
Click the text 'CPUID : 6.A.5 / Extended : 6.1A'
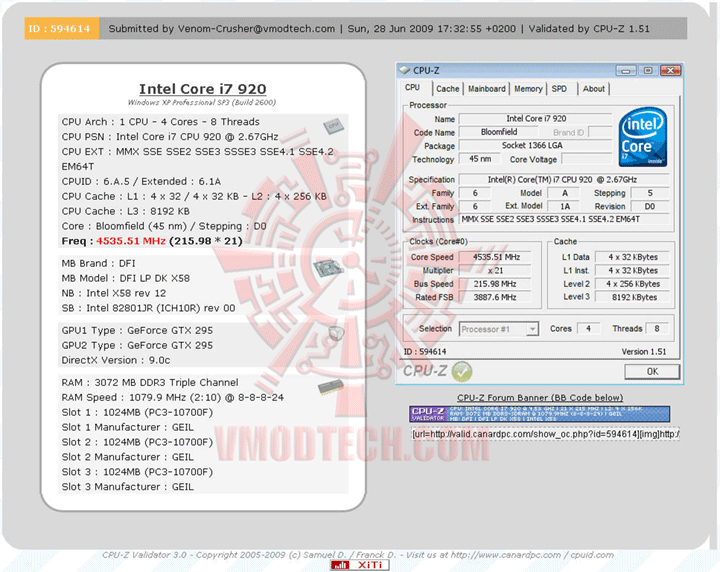[141, 181]
